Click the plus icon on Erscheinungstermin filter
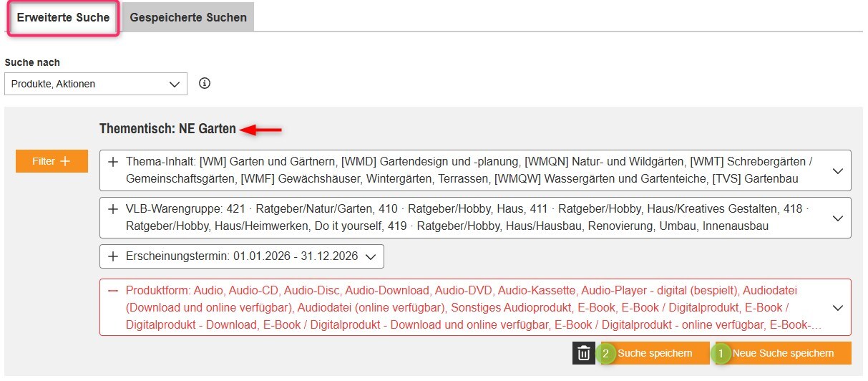 113,256
